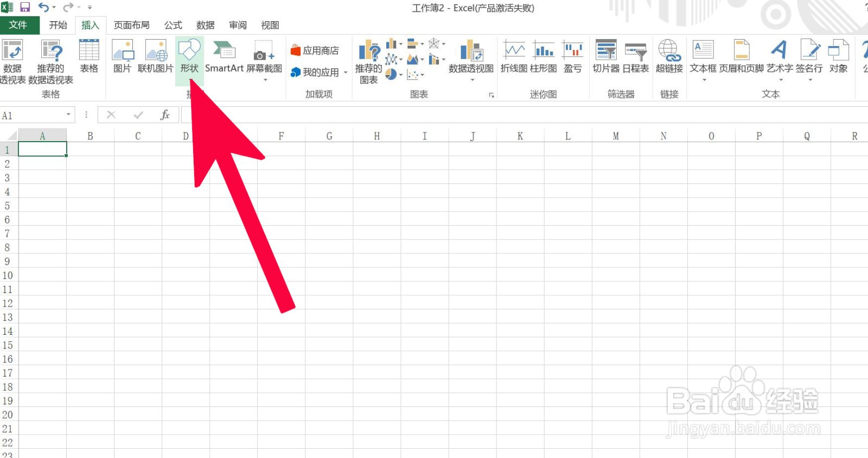Select column Q header
The width and height of the screenshot is (868, 458).
coord(807,136)
